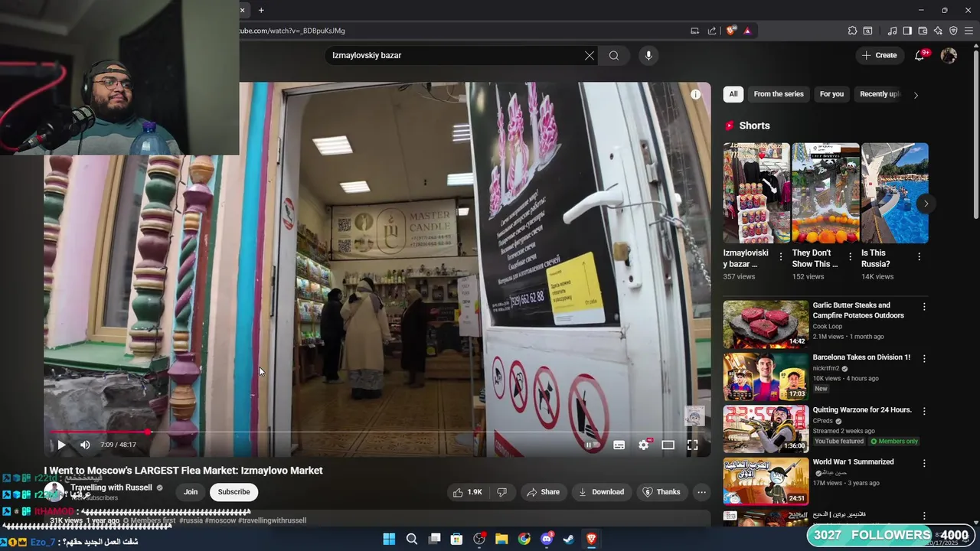Screen dimensions: 980x551
Task: Open browser extensions puzzle icon
Action: tap(852, 31)
